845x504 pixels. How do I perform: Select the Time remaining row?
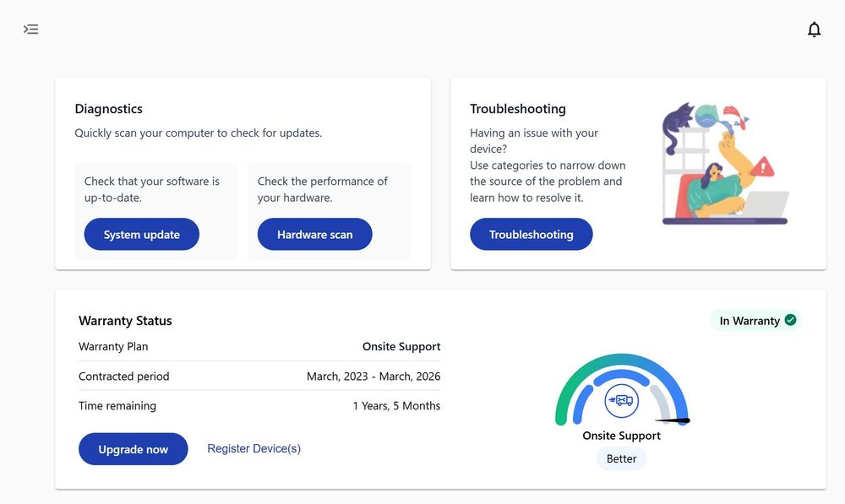tap(259, 406)
